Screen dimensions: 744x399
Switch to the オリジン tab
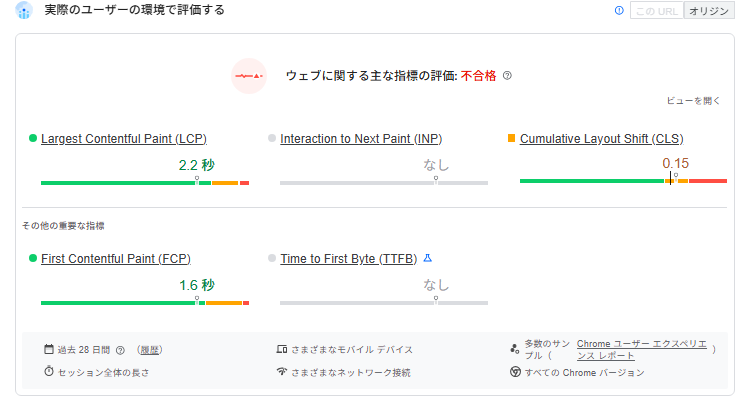pos(709,10)
